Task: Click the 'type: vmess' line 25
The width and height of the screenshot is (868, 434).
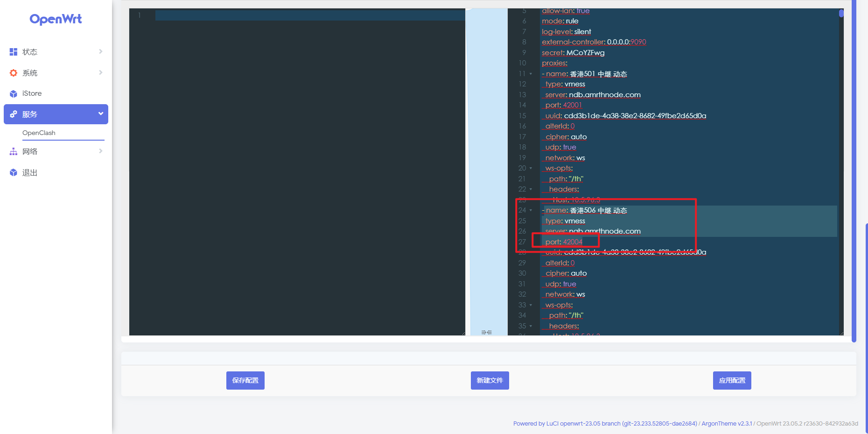Action: [565, 221]
